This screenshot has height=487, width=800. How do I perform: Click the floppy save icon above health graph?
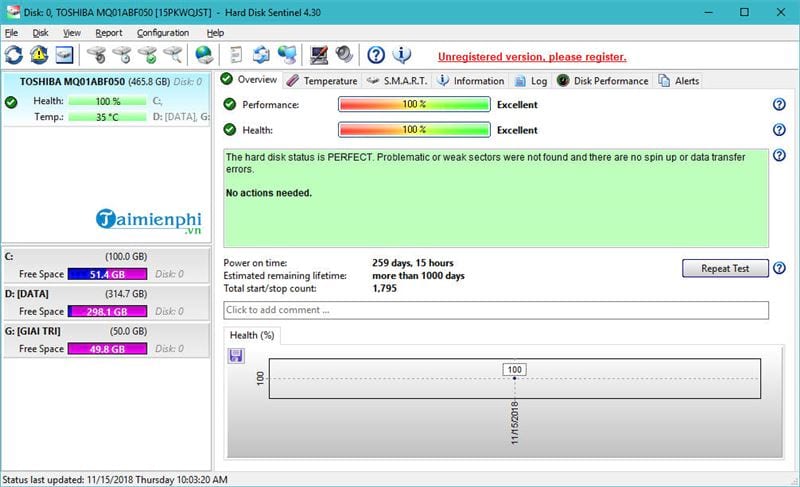(x=236, y=355)
